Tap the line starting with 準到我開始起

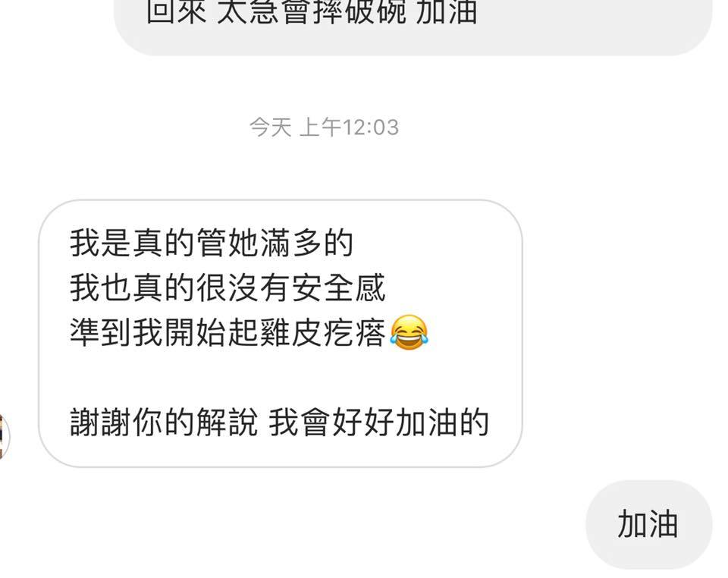coord(249,333)
